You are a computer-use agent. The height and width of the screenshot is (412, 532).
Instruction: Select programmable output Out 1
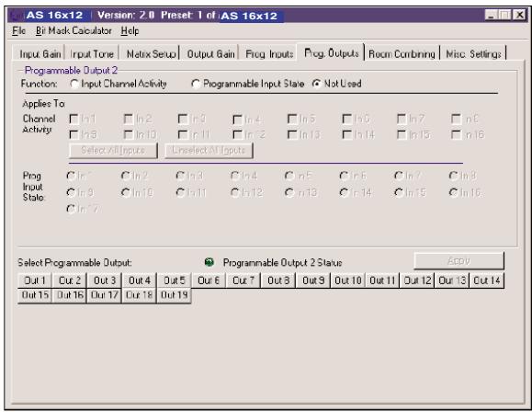35,280
